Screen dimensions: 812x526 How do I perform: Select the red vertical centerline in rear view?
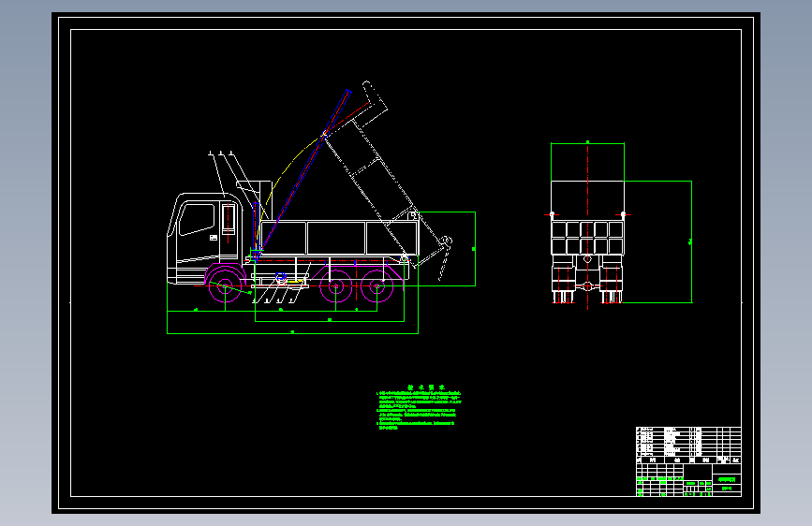click(x=587, y=226)
